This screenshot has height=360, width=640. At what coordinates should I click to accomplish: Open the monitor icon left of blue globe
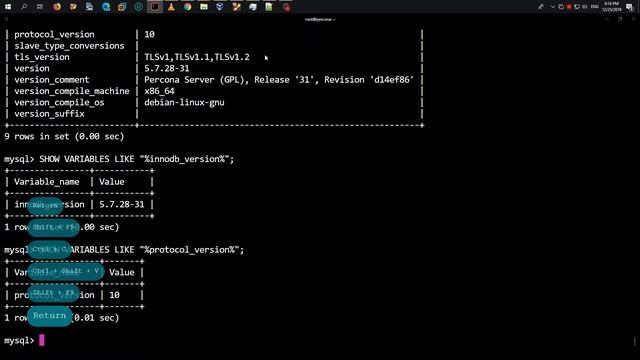(89, 7)
